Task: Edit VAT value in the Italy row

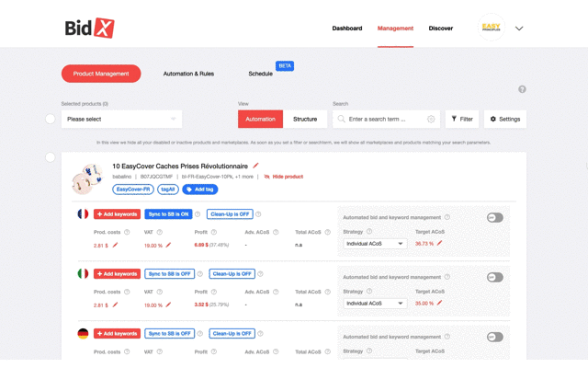Action: click(x=168, y=305)
